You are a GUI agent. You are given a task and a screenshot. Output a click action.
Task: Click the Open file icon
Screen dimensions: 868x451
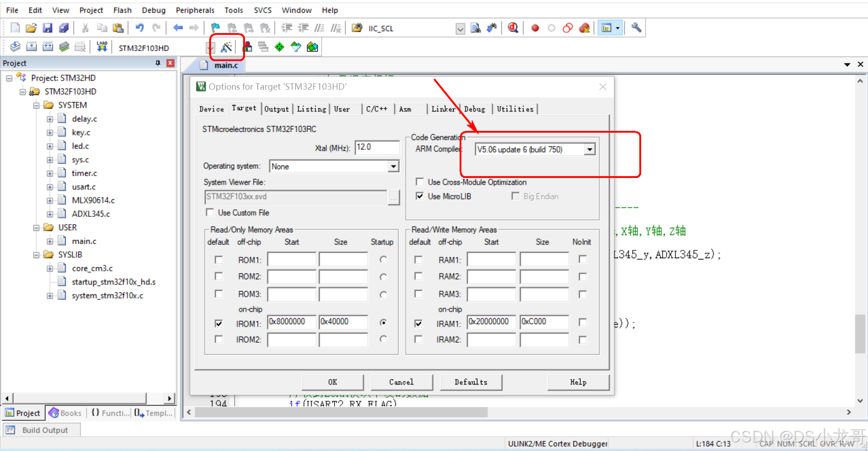point(31,28)
